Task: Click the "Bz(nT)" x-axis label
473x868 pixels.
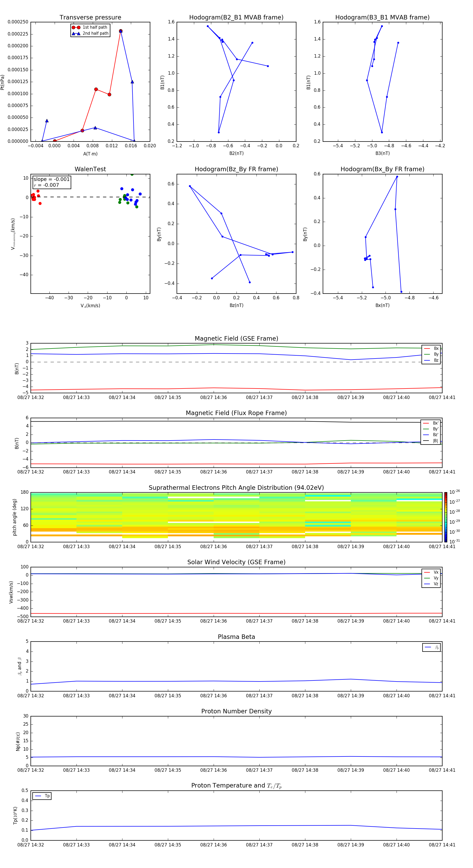Action: point(236,305)
